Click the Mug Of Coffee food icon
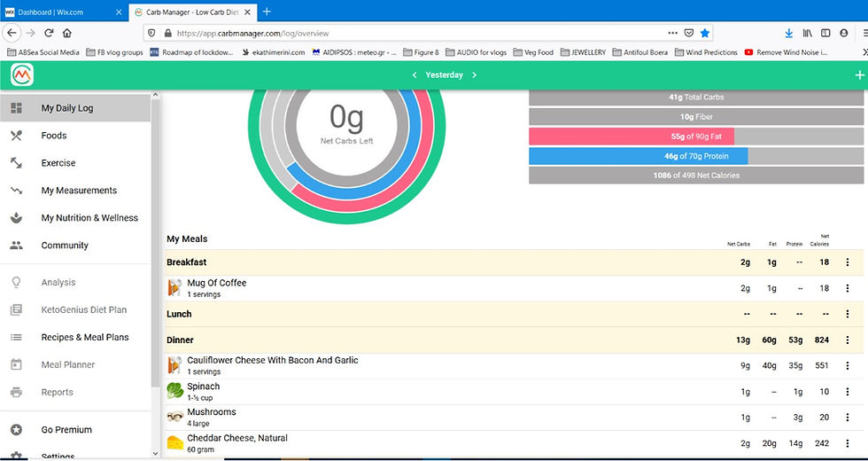The width and height of the screenshot is (868, 461). [x=174, y=287]
